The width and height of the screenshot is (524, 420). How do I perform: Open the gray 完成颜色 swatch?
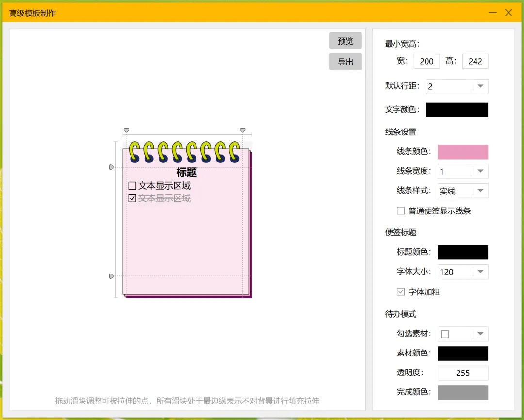[x=463, y=392]
